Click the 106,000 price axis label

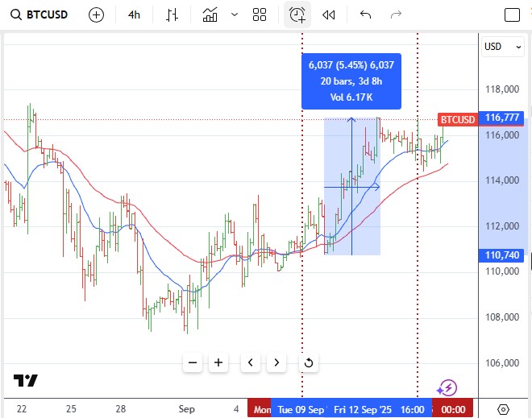[x=502, y=363]
